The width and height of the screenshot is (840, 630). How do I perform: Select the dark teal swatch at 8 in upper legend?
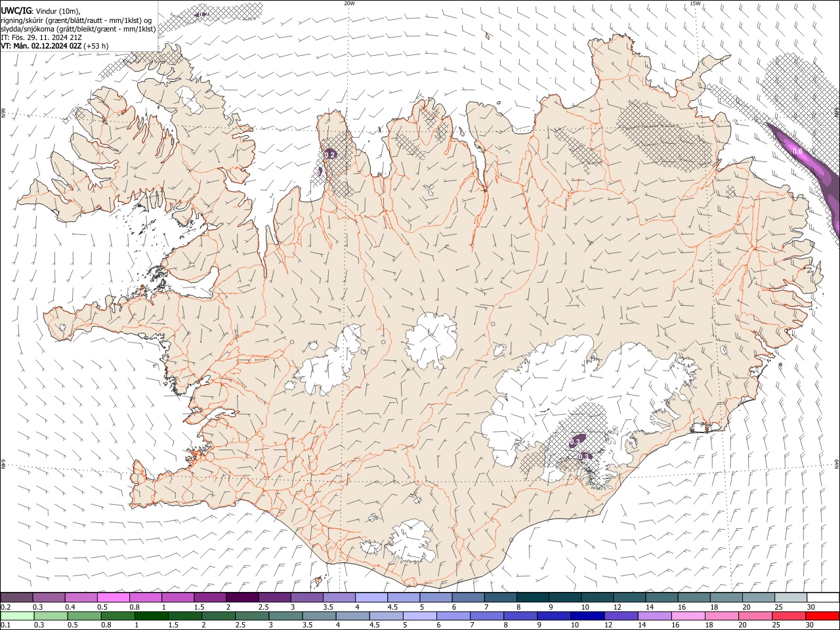[533, 597]
